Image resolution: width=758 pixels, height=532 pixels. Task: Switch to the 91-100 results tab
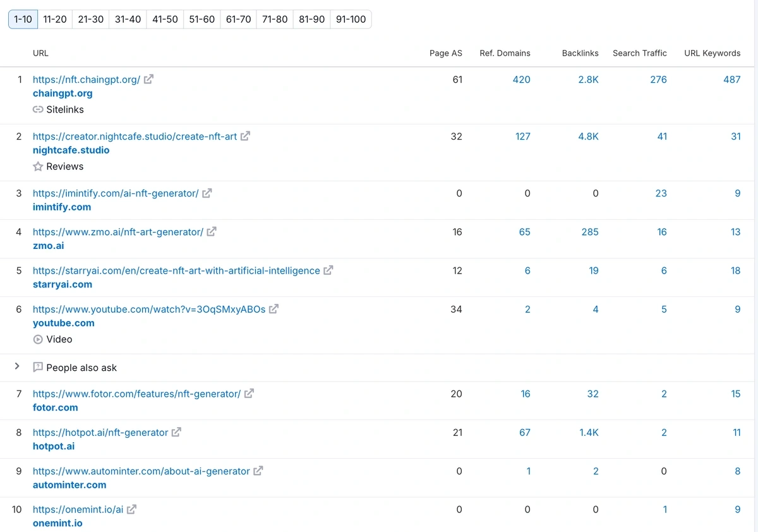[x=351, y=20]
